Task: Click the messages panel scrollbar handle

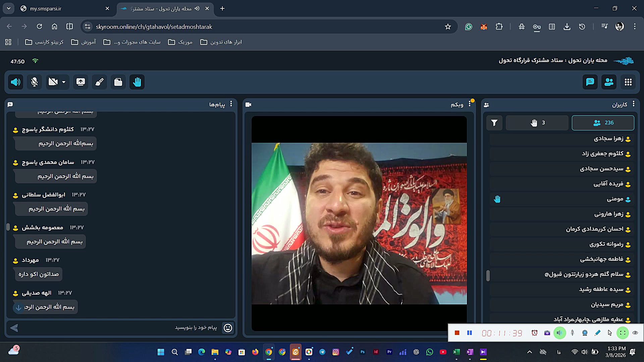Action: [8, 227]
